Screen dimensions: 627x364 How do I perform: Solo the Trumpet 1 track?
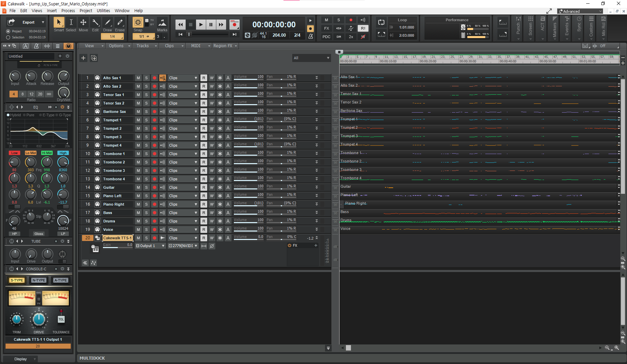pos(146,120)
